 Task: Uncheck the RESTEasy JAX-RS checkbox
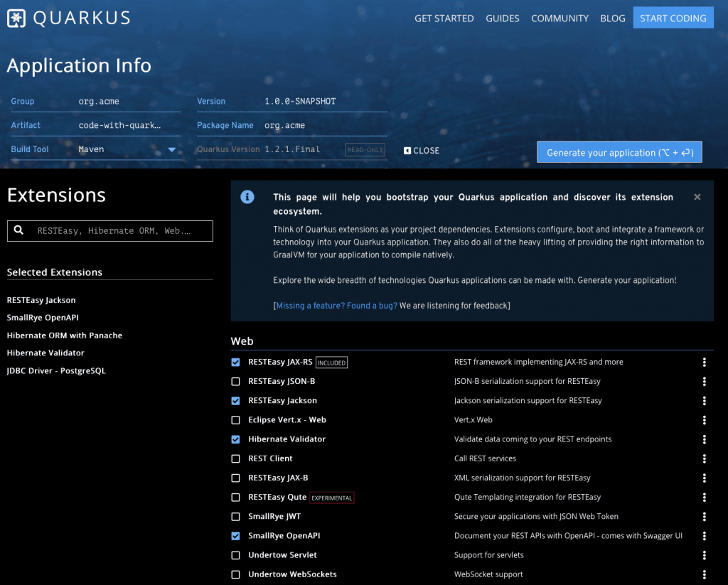click(236, 362)
